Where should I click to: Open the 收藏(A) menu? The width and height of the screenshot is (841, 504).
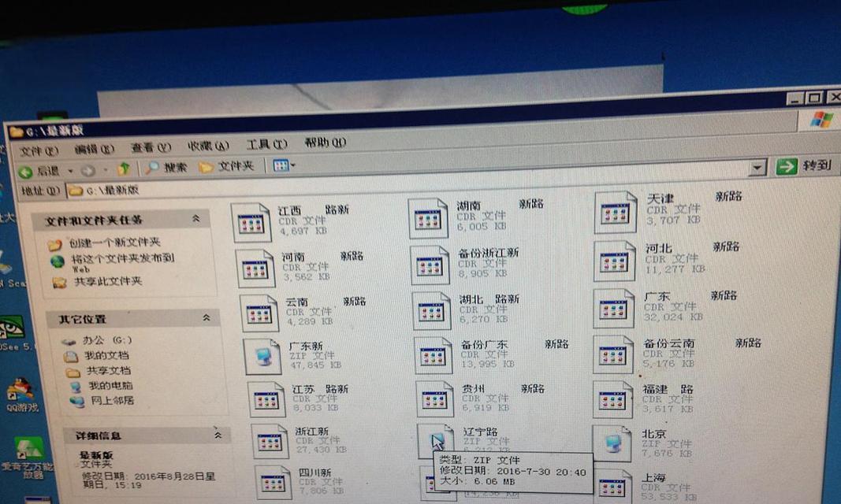[208, 146]
